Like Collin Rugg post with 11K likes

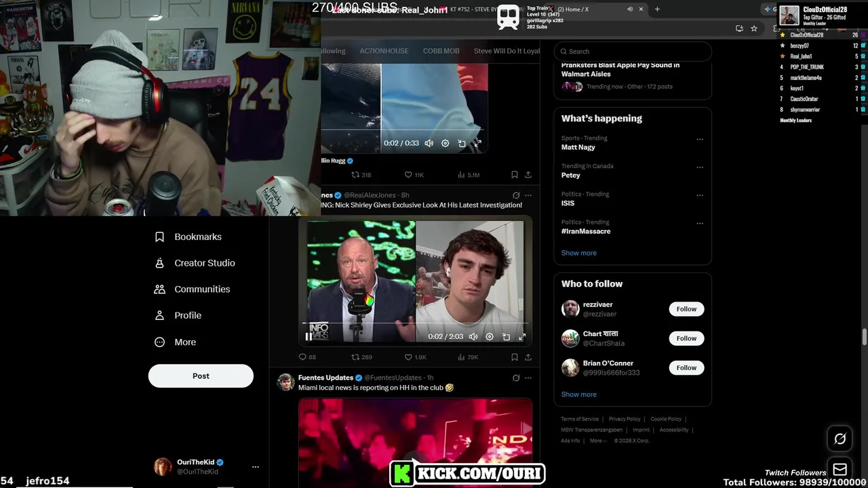click(414, 175)
